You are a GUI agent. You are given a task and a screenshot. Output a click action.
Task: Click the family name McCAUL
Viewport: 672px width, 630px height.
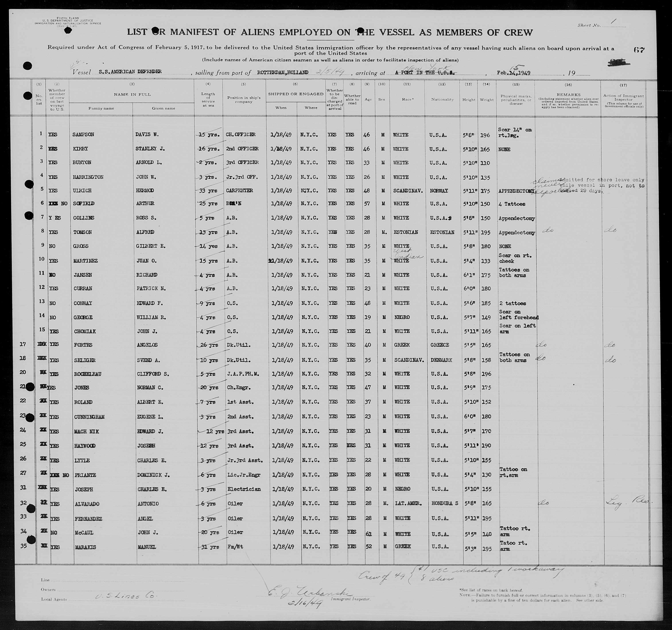tap(84, 533)
